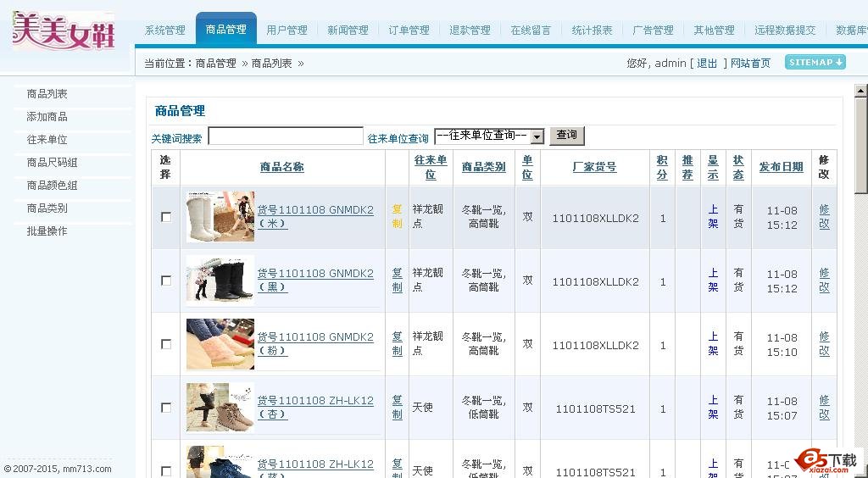This screenshot has height=478, width=868.
Task: Open 批量操作 in the sidebar
Action: [x=47, y=231]
